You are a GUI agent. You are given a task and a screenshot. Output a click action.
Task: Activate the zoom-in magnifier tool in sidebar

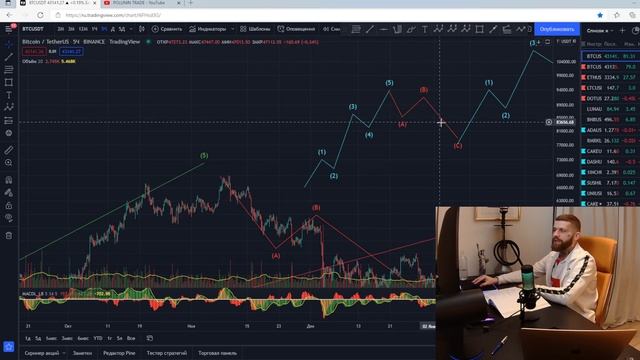click(x=9, y=162)
